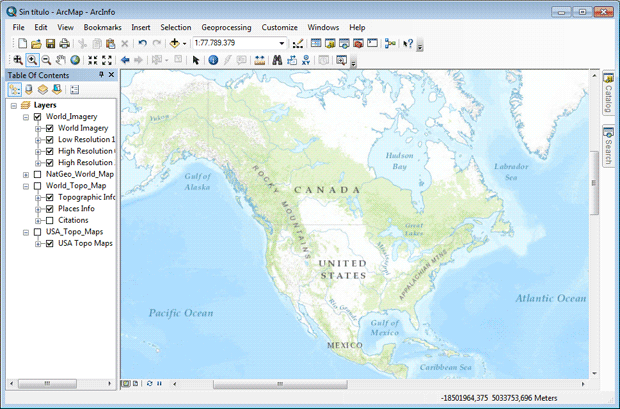Expand the NatGeo_World_Map layer
Viewport: 620px width, 409px height.
pyautogui.click(x=26, y=175)
